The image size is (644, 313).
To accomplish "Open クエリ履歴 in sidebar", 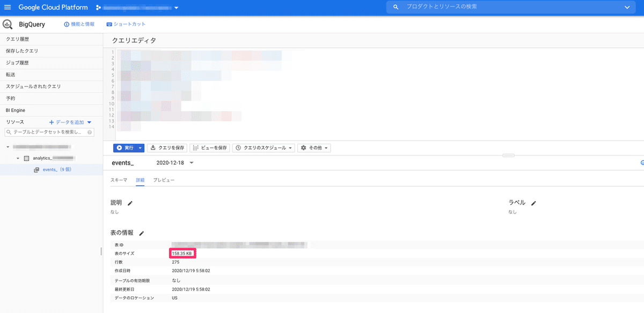I will (x=51, y=39).
